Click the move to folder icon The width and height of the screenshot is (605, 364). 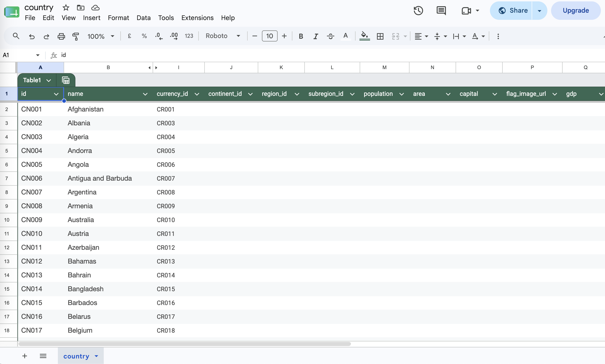click(x=80, y=8)
